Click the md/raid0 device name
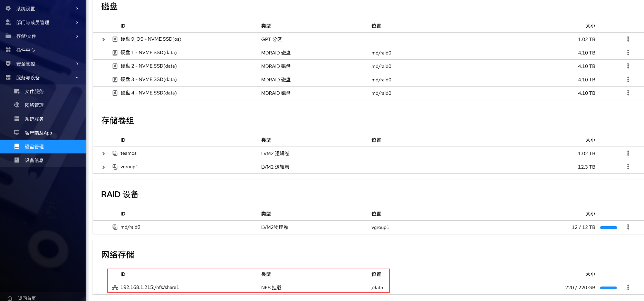This screenshot has width=644, height=301. pos(130,227)
